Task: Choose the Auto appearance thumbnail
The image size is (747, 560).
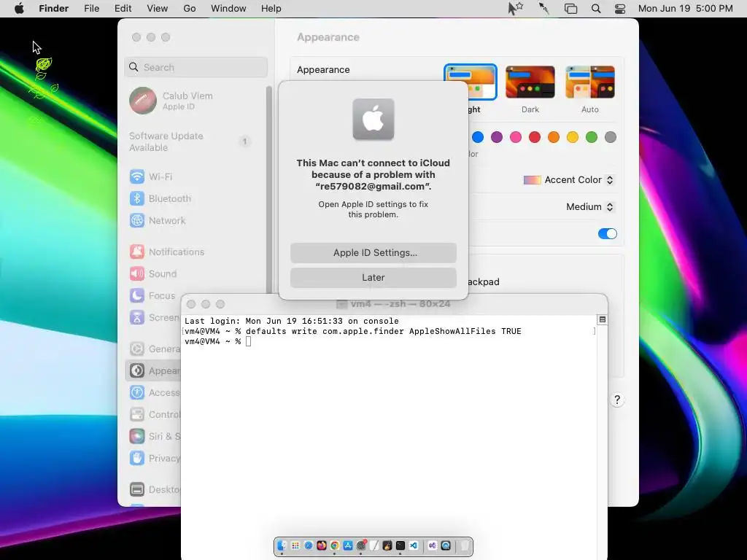Action: (589, 82)
